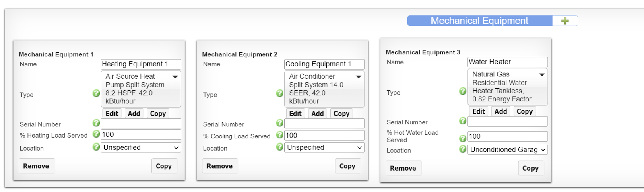Remove Mechanical Equipment 1
This screenshot has width=644, height=192.
point(36,166)
